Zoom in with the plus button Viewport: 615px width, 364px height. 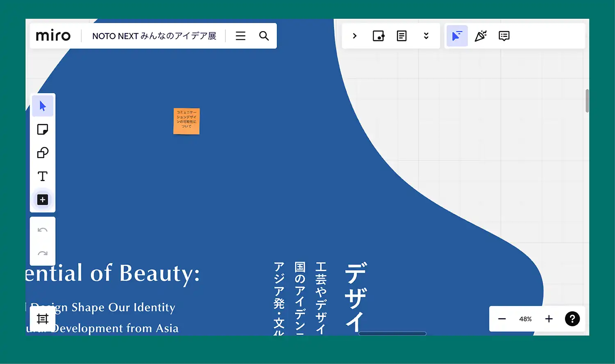click(549, 319)
